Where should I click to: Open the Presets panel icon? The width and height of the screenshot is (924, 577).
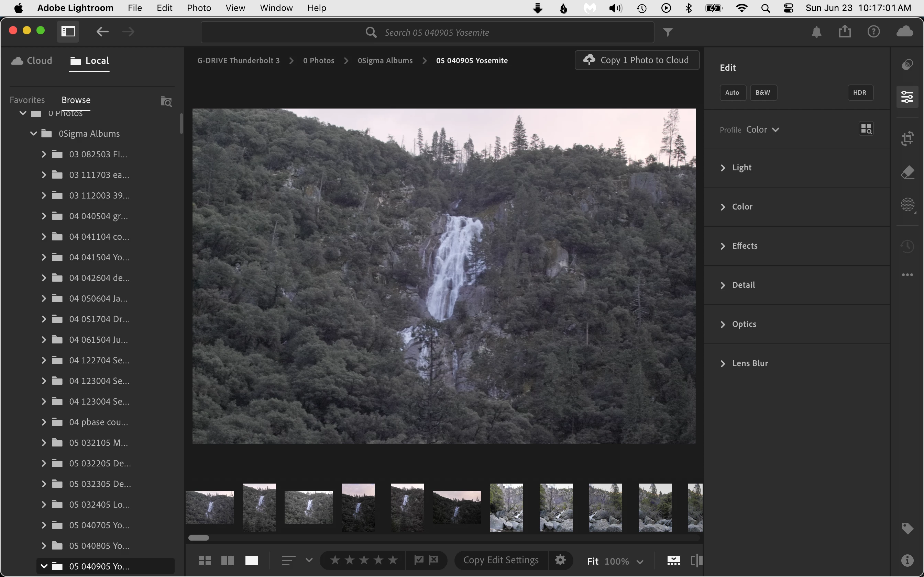[907, 65]
